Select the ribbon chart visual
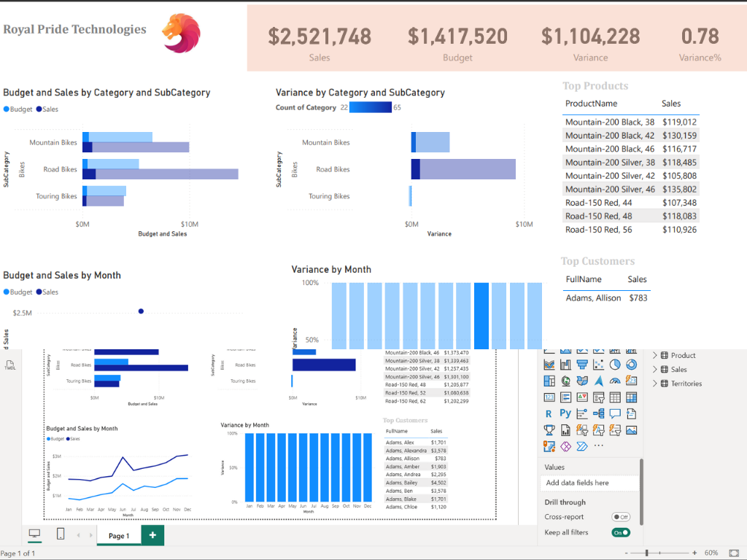This screenshot has height=560, width=747. (x=549, y=365)
